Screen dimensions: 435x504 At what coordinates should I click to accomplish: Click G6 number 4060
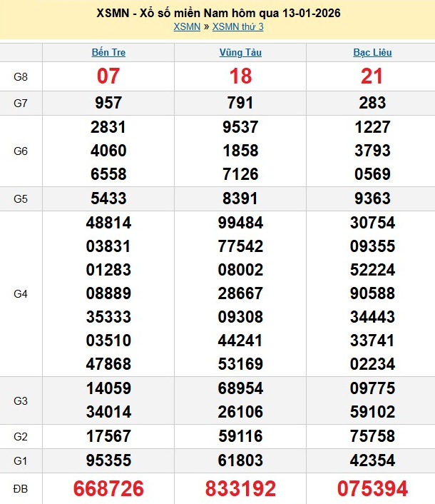click(x=108, y=151)
